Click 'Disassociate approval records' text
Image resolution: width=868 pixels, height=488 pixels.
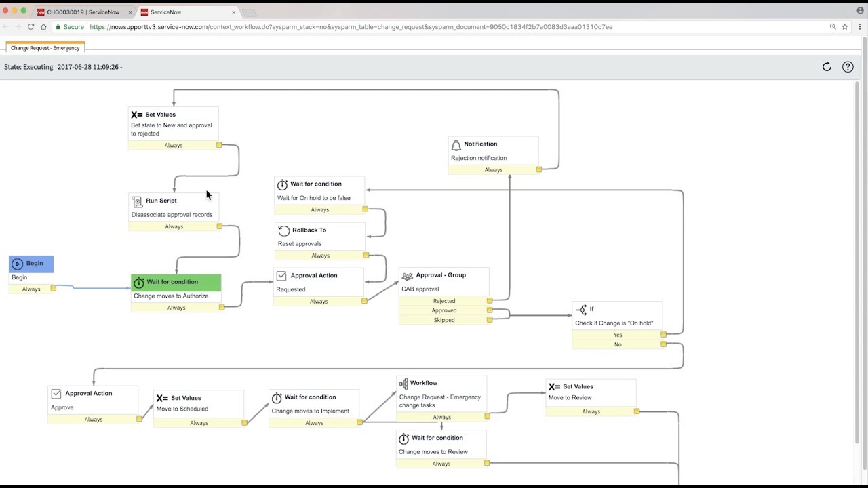(x=172, y=215)
